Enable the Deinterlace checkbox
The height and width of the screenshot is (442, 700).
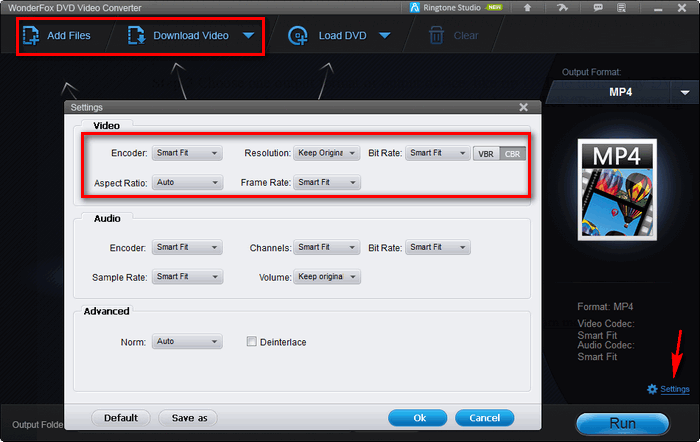pos(252,342)
